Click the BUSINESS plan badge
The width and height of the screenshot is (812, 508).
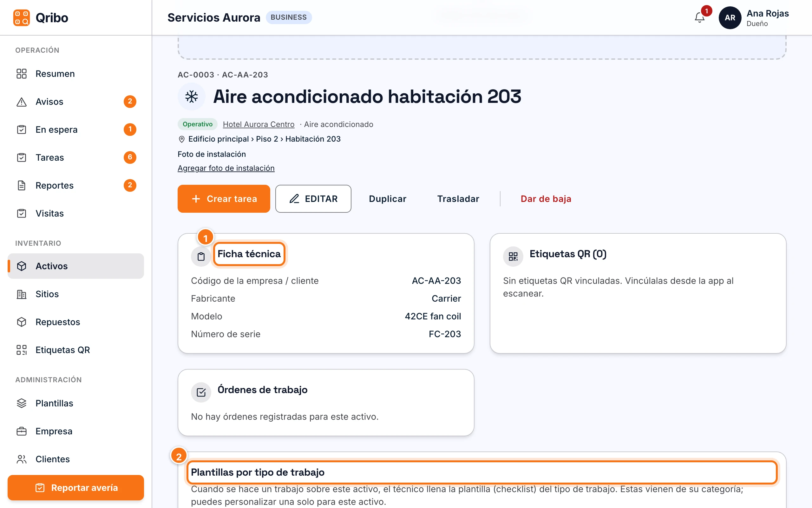coord(289,17)
